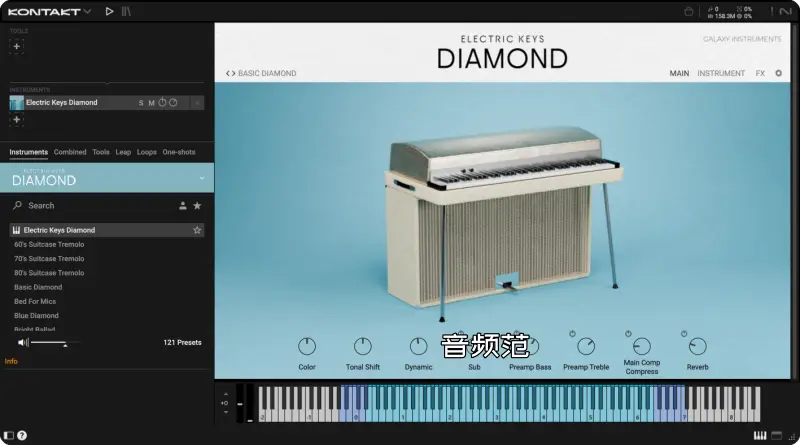The height and width of the screenshot is (445, 800).
Task: Select the Blue Diamond preset
Action: point(36,315)
